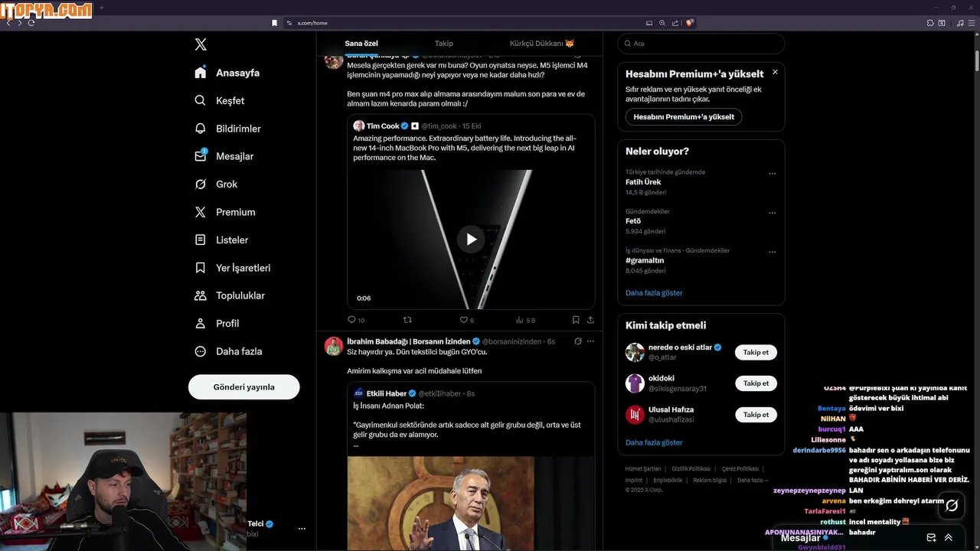This screenshot has height=551, width=980.
Task: Switch to the Sana özel tab
Action: (x=361, y=44)
